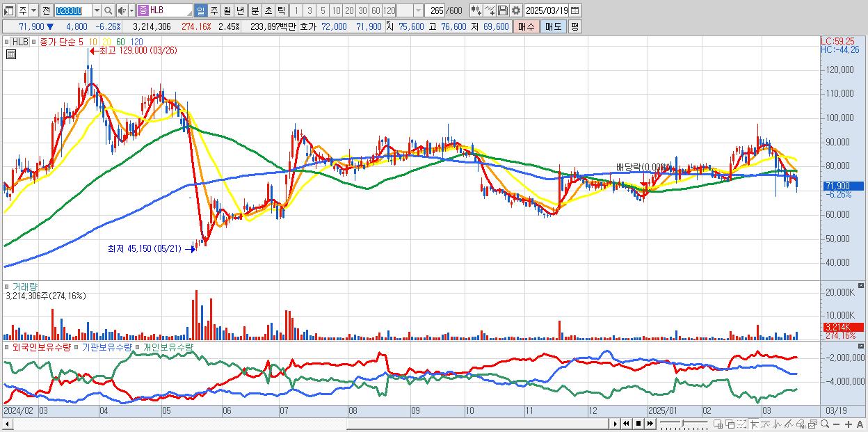This screenshot has height=432, width=868.
Task: Click the 매도 sell button
Action: pyautogui.click(x=552, y=26)
